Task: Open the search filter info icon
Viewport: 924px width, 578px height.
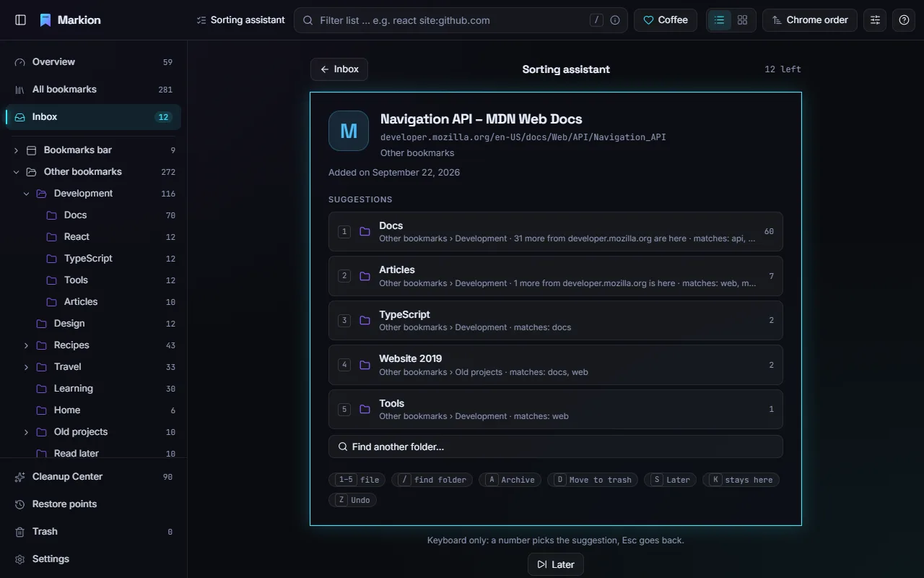Action: tap(615, 20)
